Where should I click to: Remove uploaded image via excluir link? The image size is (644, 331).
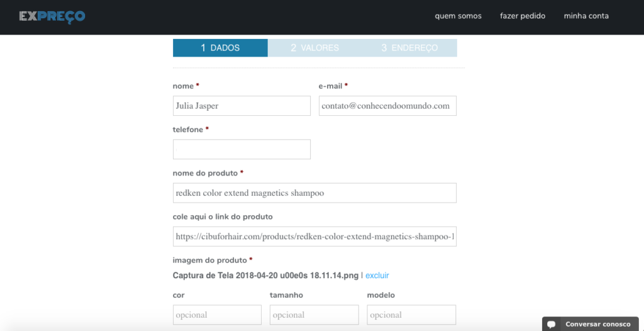[377, 276]
